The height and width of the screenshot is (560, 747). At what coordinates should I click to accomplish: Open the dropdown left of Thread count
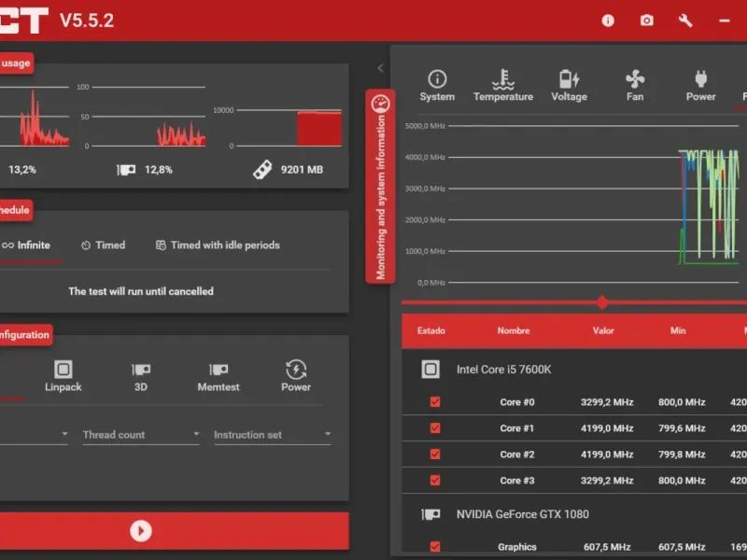(x=34, y=435)
